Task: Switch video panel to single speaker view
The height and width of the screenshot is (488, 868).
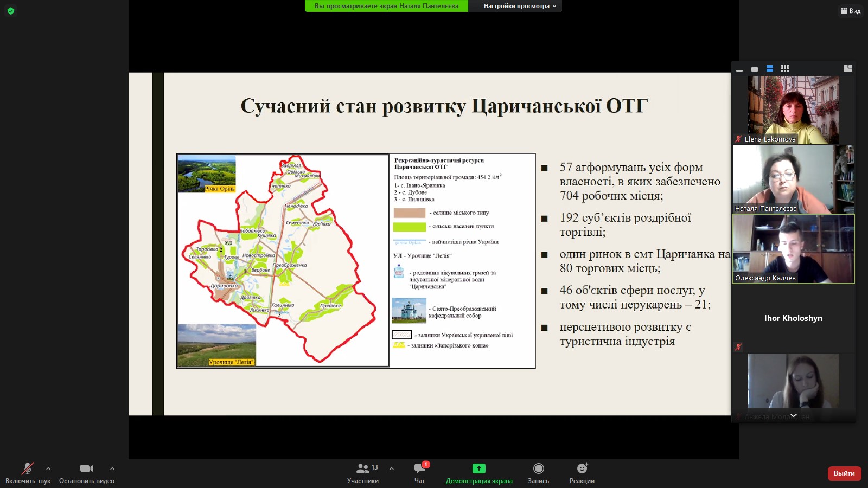Action: click(x=754, y=69)
